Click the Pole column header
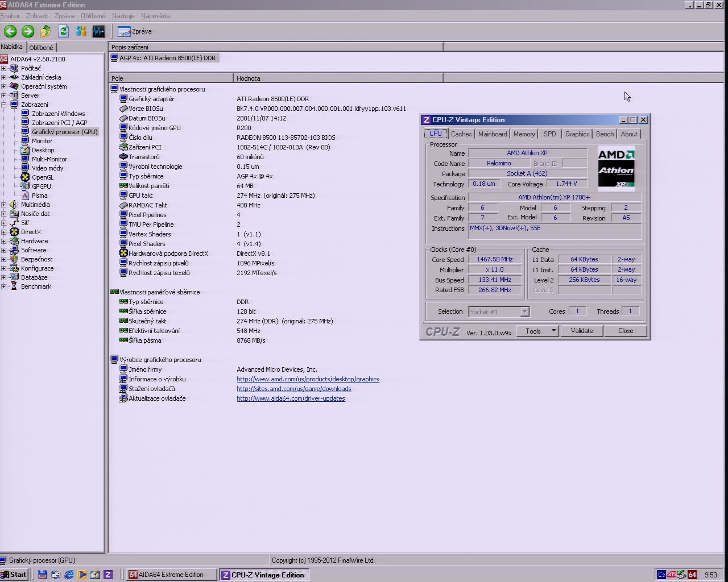The height and width of the screenshot is (582, 728). (171, 78)
